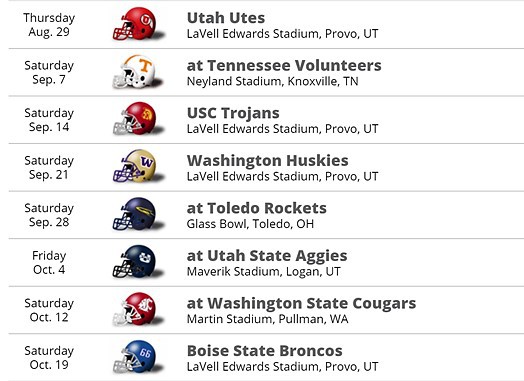The image size is (524, 381).
Task: Select the Boise State Broncos title
Action: pos(265,351)
